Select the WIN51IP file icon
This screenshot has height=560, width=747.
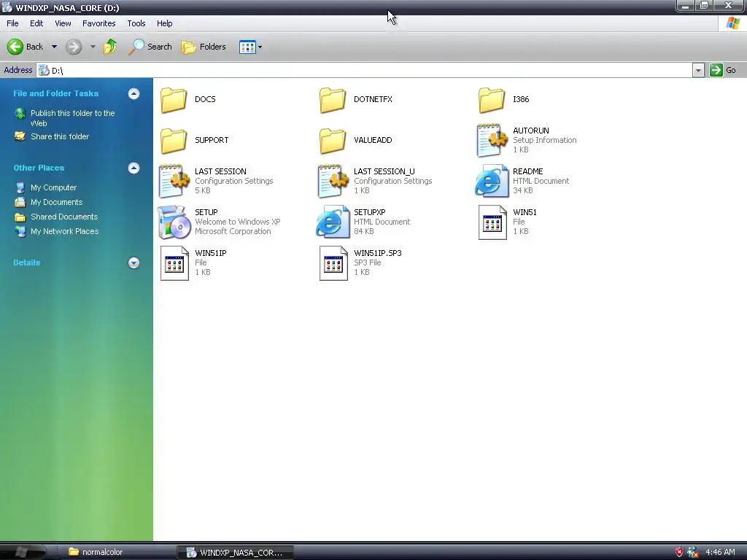[x=174, y=262]
